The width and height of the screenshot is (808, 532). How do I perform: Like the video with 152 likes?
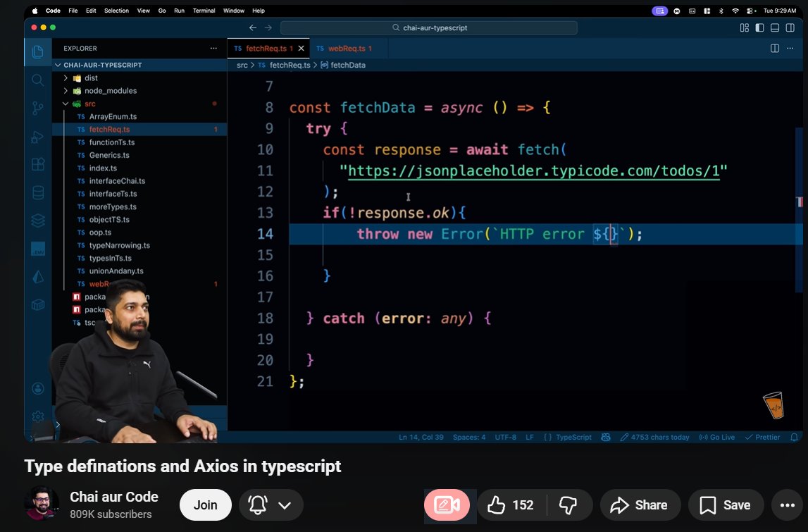[511, 505]
